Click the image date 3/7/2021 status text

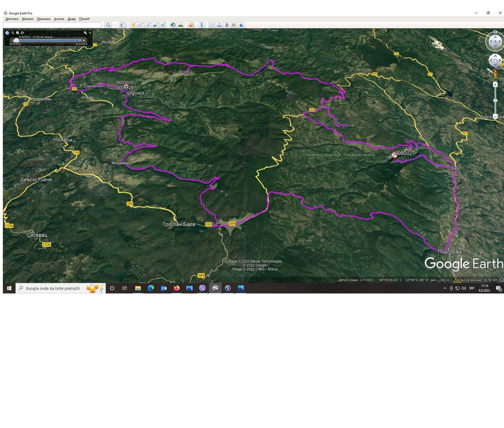[x=356, y=280]
